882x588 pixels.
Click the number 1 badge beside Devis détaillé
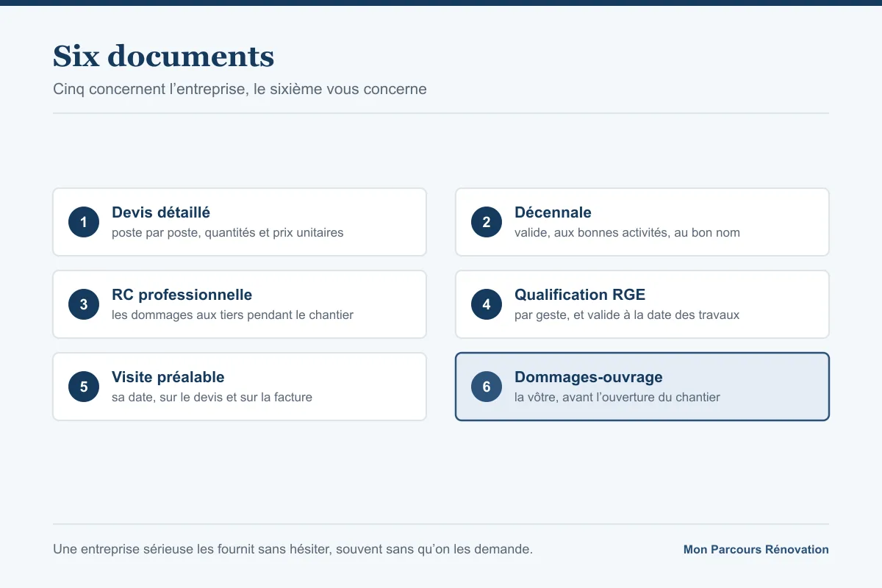coord(84,222)
